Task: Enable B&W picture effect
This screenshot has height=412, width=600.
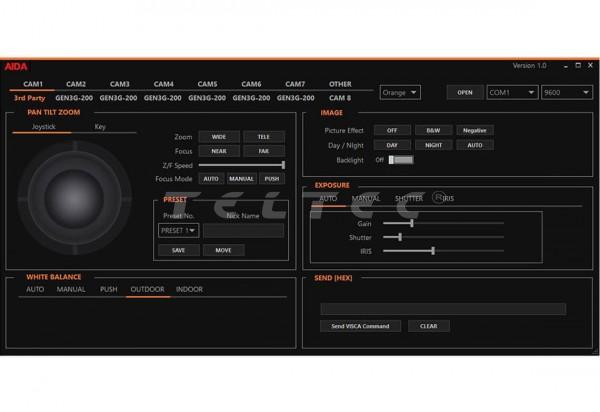Action: click(x=433, y=130)
